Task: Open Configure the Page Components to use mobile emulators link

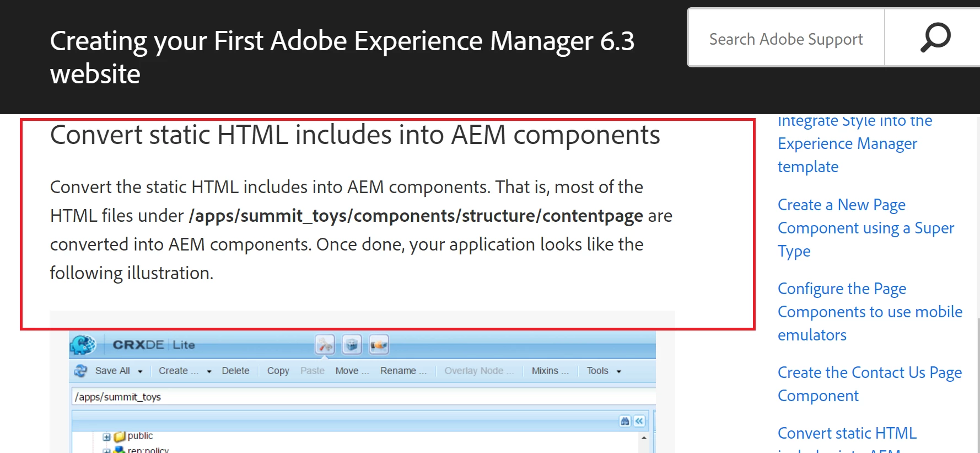Action: tap(870, 312)
